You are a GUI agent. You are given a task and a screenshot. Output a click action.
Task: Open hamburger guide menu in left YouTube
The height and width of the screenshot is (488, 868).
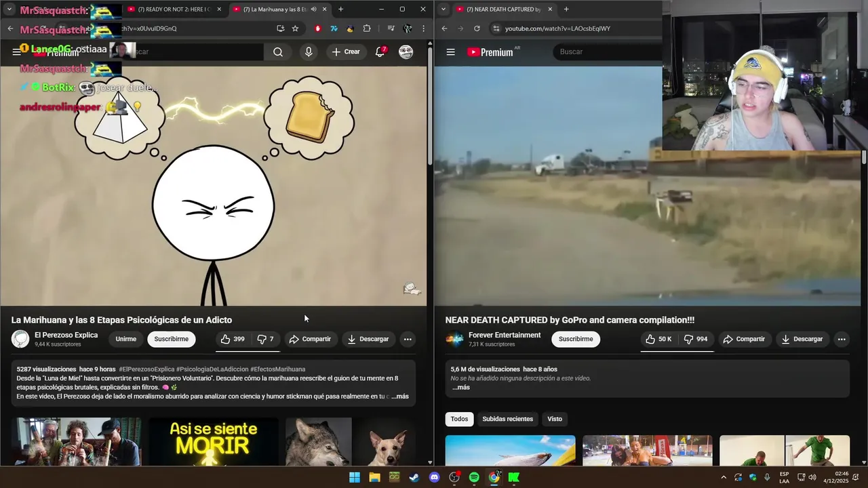click(x=16, y=52)
